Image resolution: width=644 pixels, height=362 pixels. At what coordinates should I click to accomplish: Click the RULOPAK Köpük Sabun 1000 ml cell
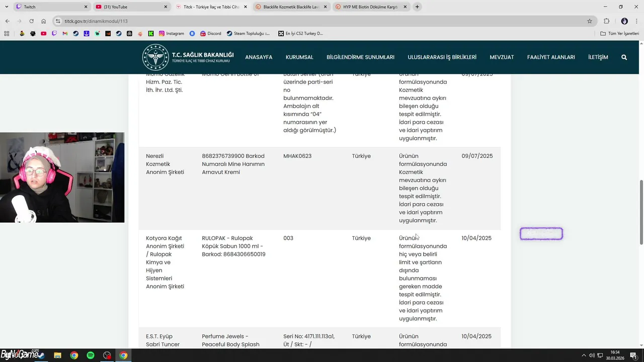233,246
